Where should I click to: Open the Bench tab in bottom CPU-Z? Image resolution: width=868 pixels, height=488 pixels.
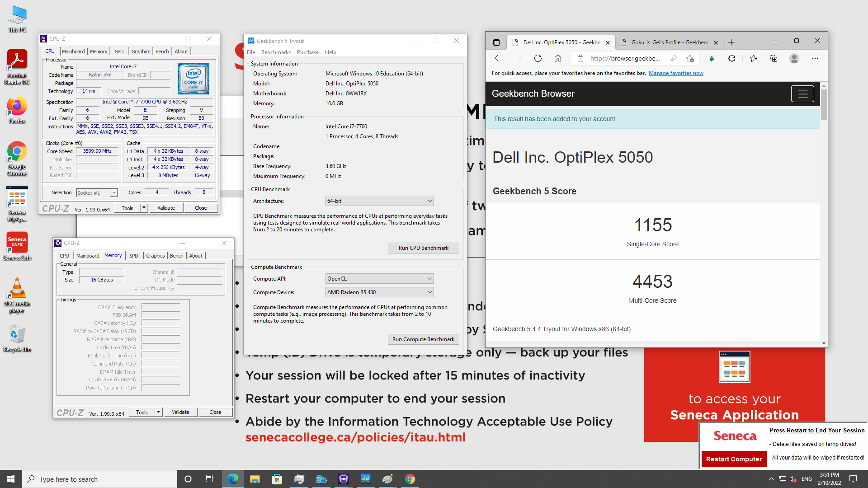(176, 256)
